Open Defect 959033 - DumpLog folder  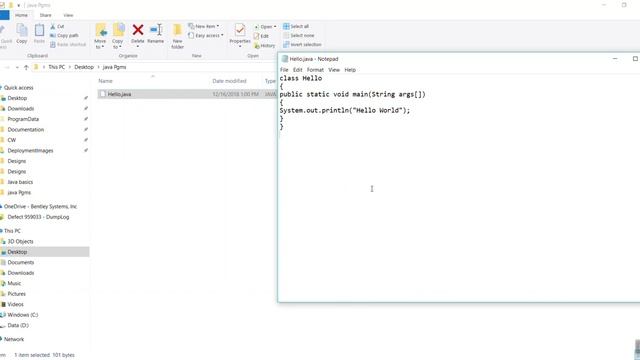click(x=38, y=217)
